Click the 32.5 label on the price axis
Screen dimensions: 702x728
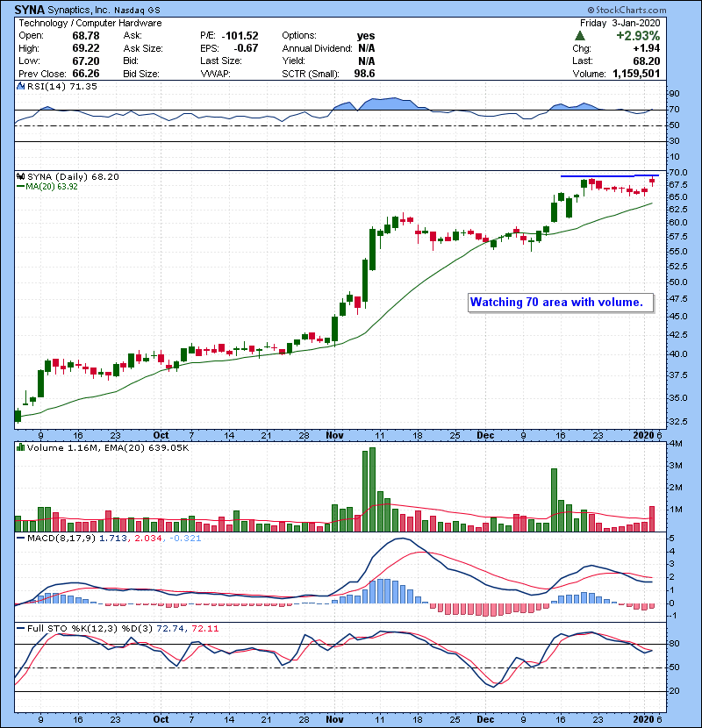677,422
